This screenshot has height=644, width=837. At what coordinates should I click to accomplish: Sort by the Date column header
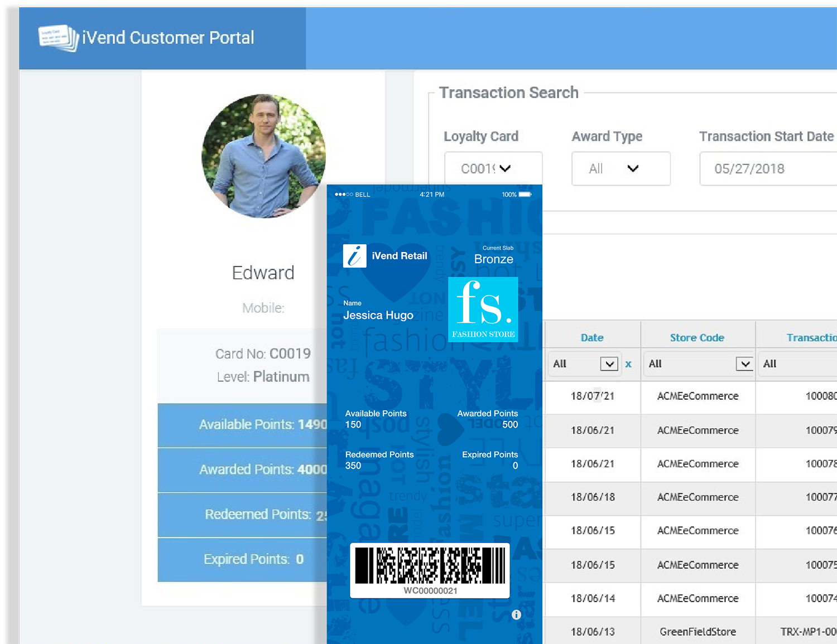[591, 337]
